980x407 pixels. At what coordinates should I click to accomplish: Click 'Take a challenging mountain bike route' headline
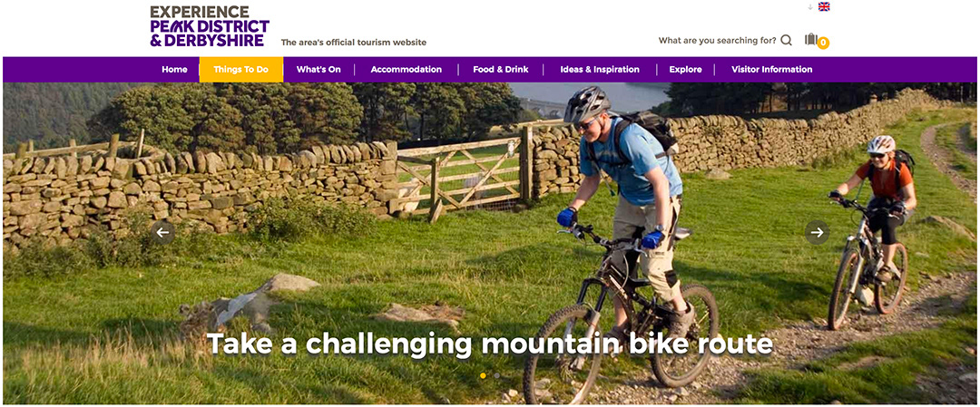489,344
